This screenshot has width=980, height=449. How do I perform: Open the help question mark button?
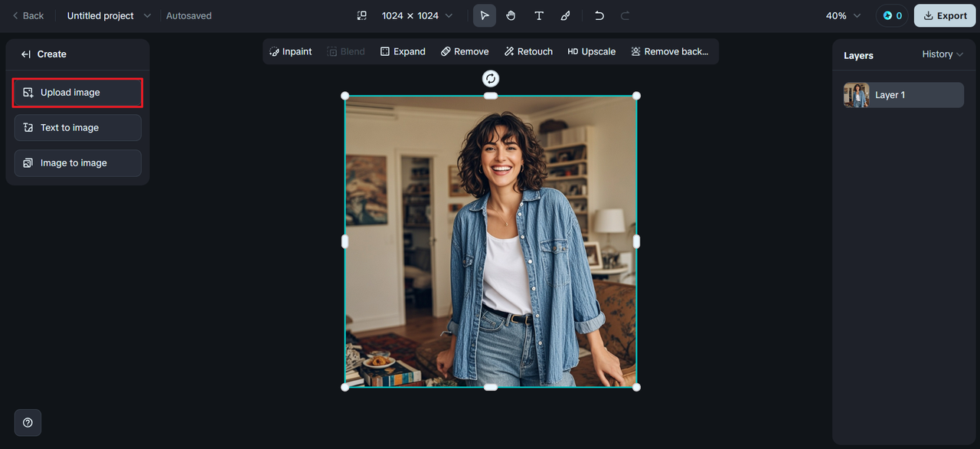pos(28,422)
